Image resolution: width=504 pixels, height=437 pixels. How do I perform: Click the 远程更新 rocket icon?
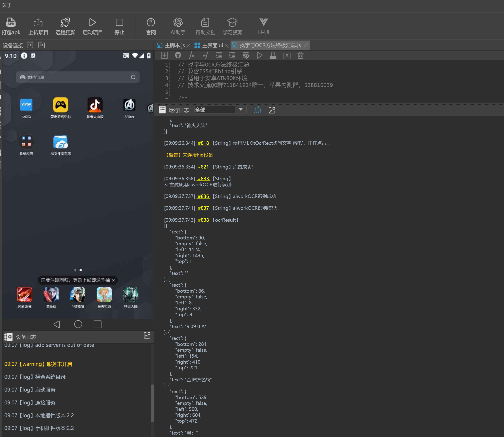point(65,22)
